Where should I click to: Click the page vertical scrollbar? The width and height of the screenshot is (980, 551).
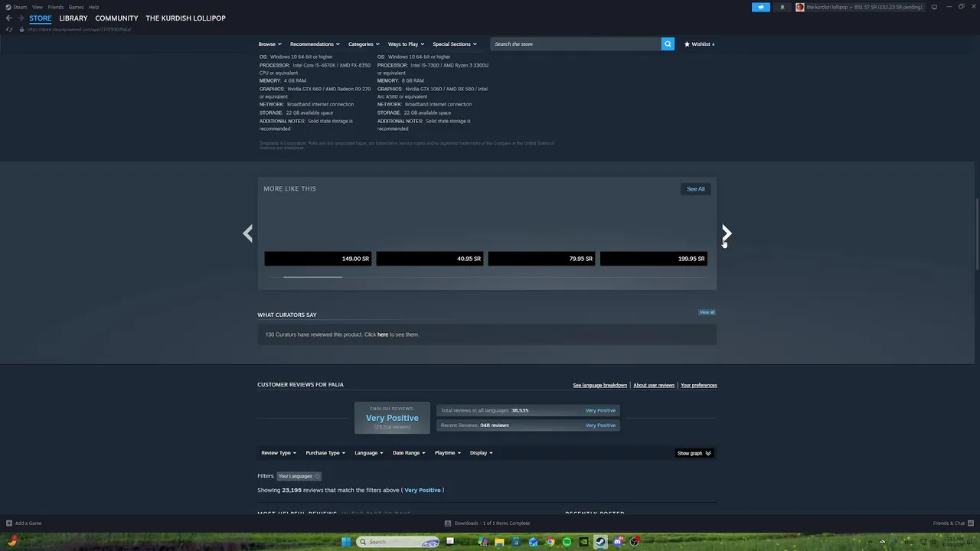pos(977,233)
